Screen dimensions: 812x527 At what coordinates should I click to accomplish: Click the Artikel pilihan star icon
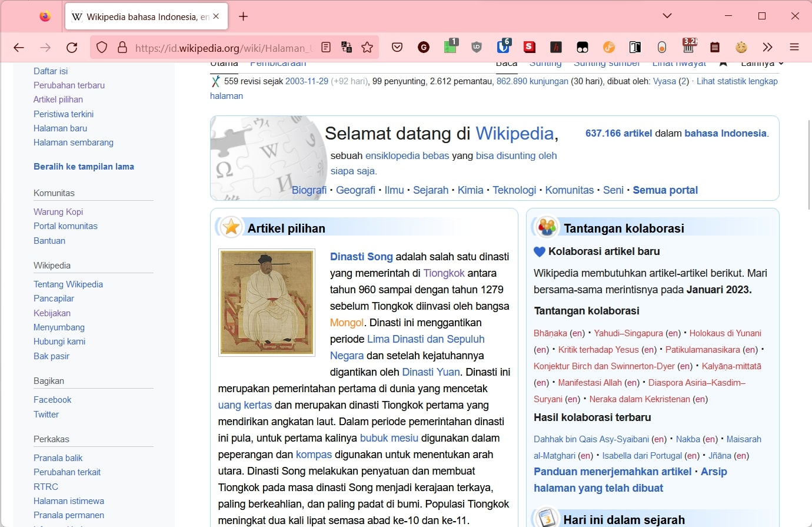point(232,227)
